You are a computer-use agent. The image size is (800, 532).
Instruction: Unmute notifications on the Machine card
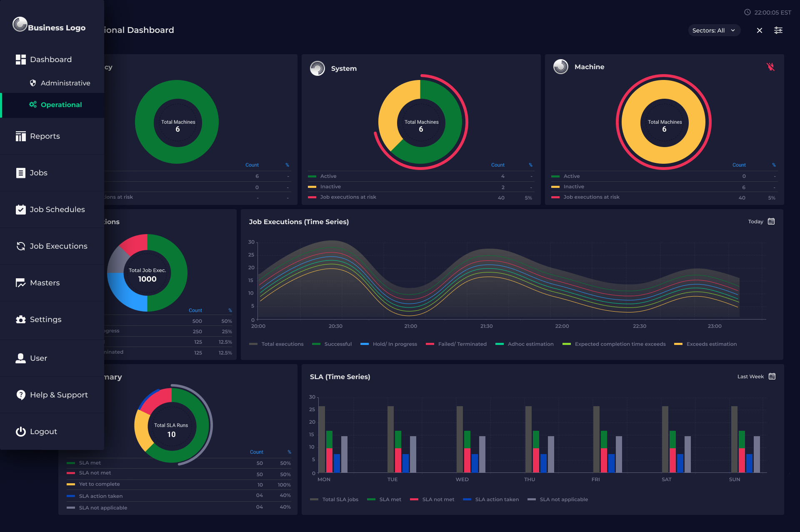pyautogui.click(x=770, y=67)
